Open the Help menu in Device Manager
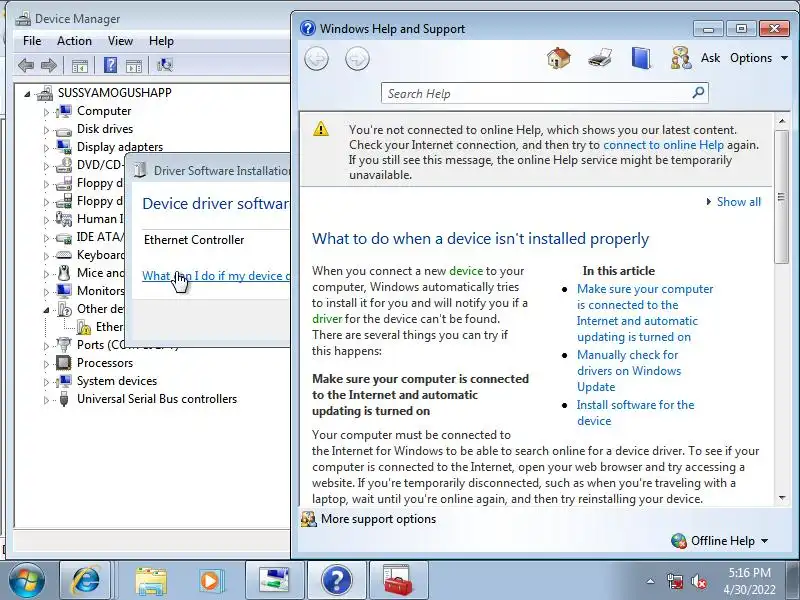 161,41
